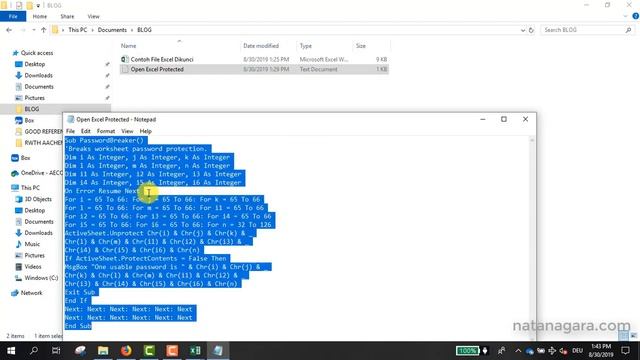The width and height of the screenshot is (640, 360).
Task: Show hidden system tray icons
Action: 518,351
